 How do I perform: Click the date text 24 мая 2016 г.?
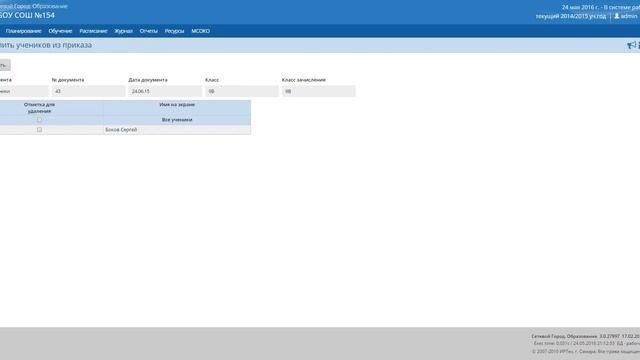(x=579, y=7)
